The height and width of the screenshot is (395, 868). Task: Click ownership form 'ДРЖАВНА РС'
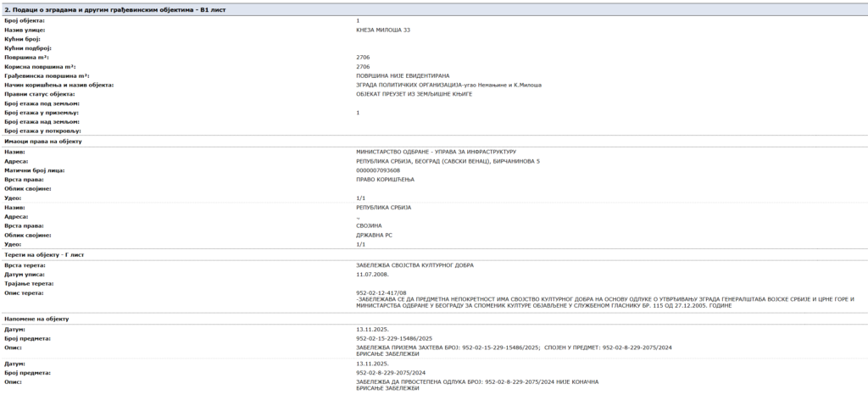pos(374,235)
